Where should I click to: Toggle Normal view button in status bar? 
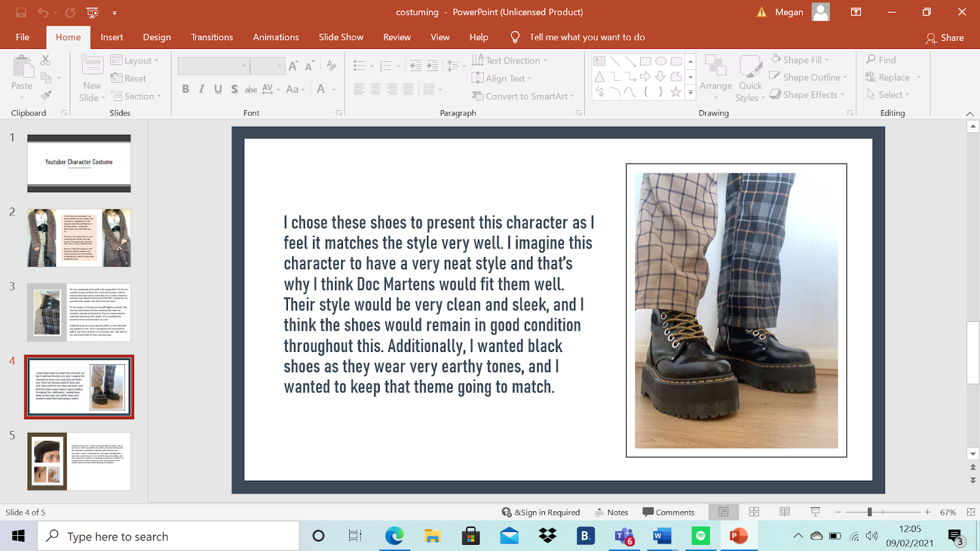pyautogui.click(x=723, y=512)
